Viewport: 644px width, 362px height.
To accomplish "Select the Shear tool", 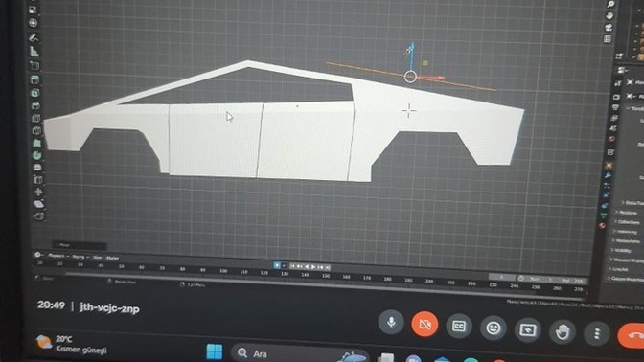I will [x=39, y=204].
